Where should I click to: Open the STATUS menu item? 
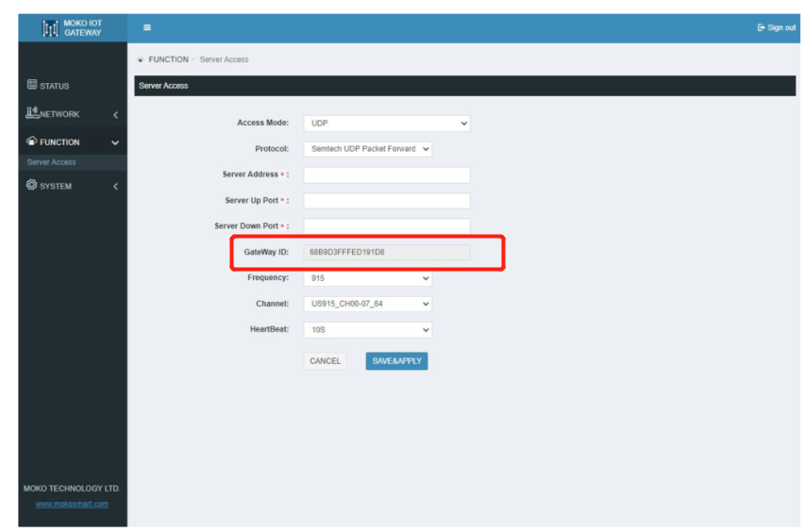pyautogui.click(x=54, y=86)
